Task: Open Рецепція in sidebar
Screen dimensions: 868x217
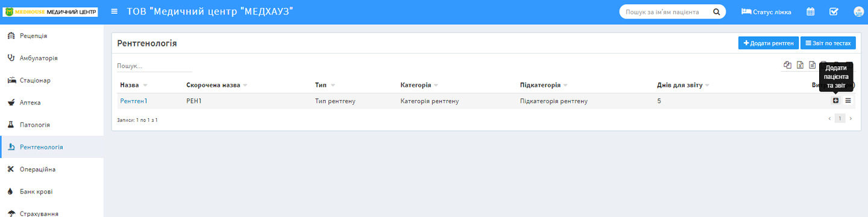Action: click(52, 36)
